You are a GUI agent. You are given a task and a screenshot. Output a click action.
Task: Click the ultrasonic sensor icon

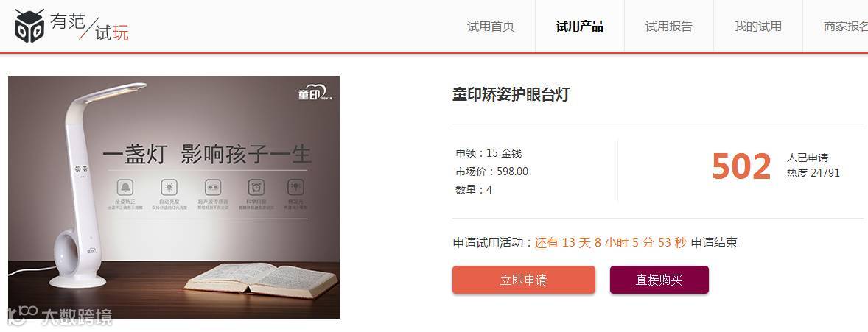[x=213, y=187]
